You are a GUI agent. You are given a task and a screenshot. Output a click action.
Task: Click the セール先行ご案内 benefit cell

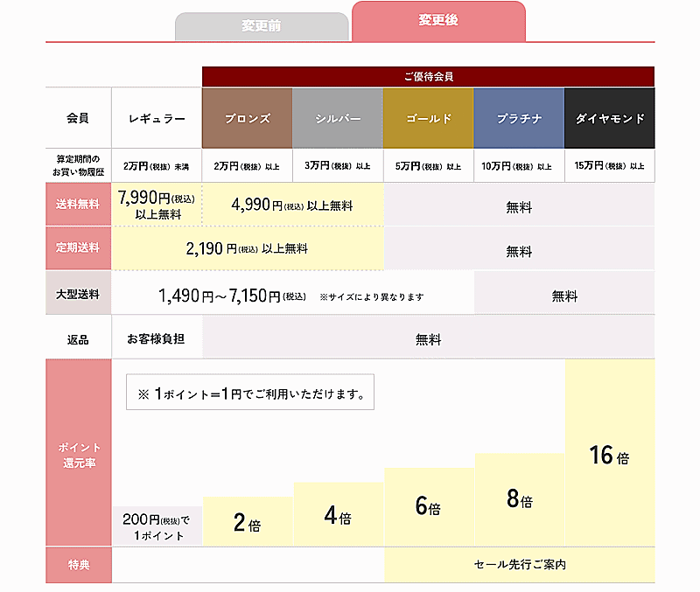click(519, 565)
